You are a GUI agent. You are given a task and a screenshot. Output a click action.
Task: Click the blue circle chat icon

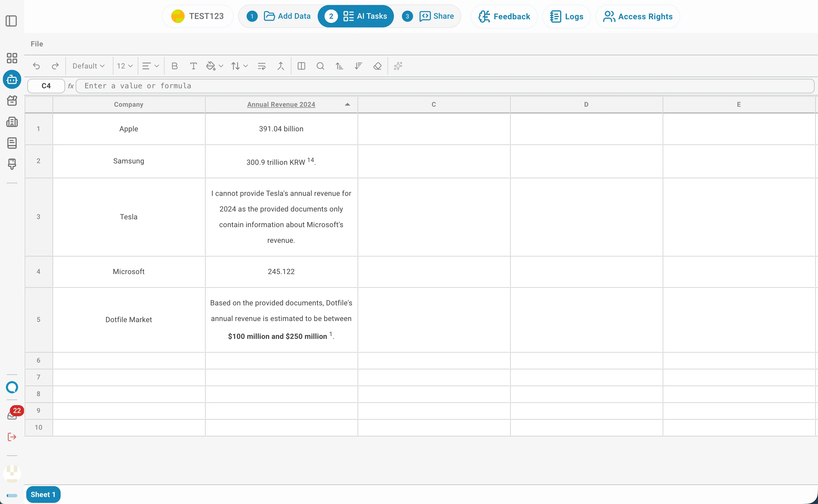pyautogui.click(x=12, y=387)
